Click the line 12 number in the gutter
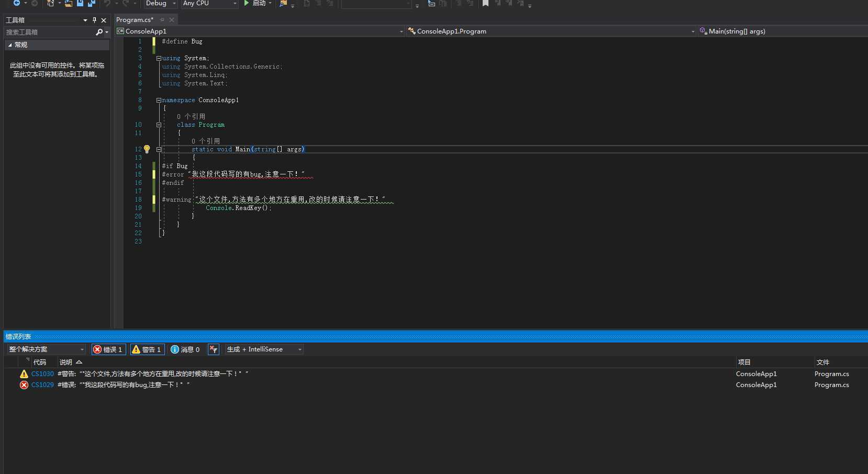 click(x=138, y=149)
